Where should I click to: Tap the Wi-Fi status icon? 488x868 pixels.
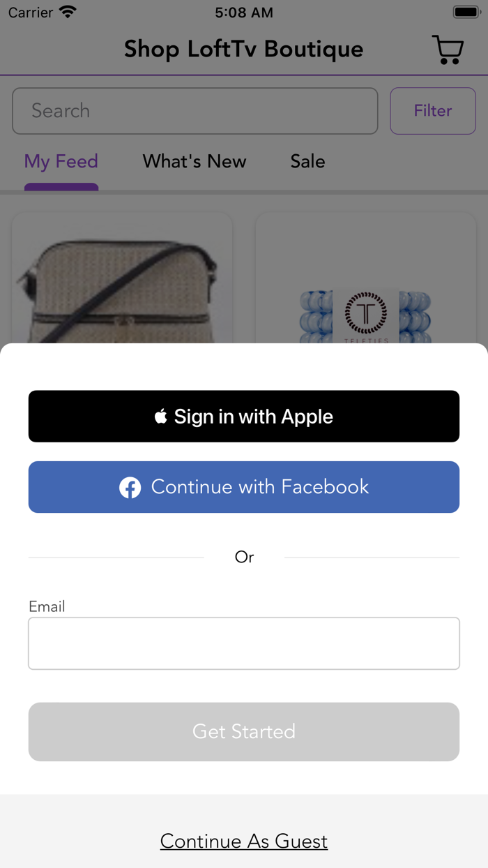68,13
